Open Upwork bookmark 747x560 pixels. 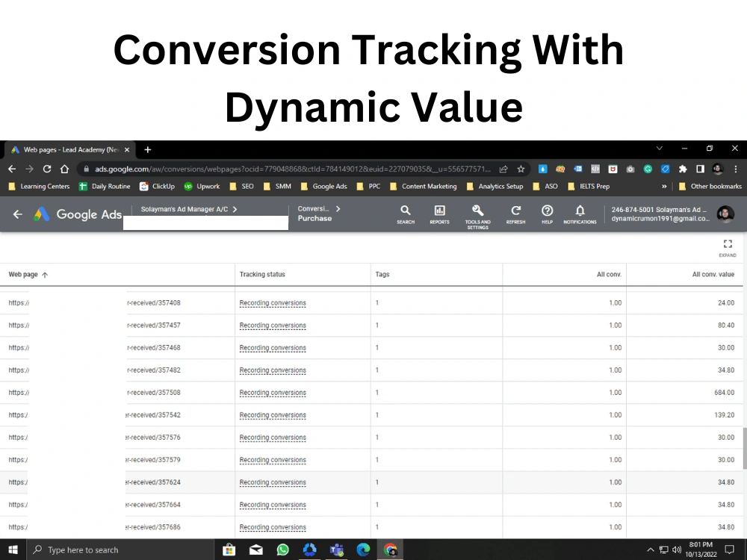(202, 186)
